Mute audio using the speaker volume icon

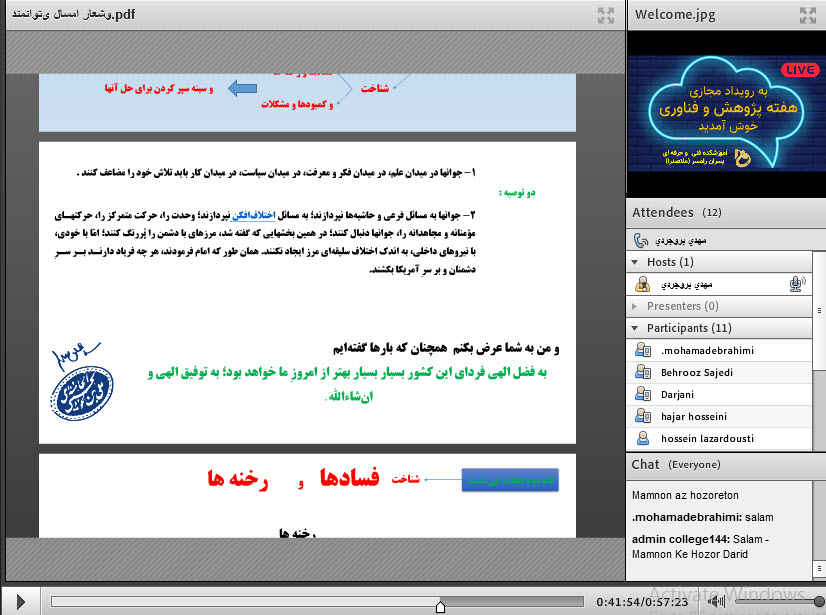(x=717, y=601)
